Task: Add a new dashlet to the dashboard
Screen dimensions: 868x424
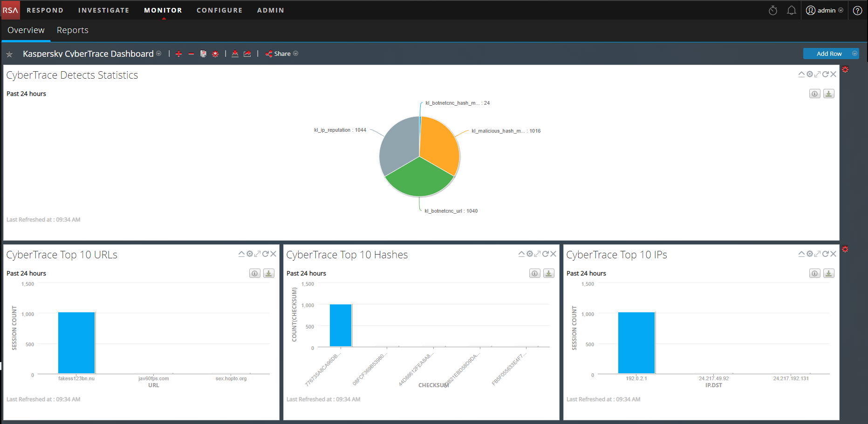Action: (179, 54)
